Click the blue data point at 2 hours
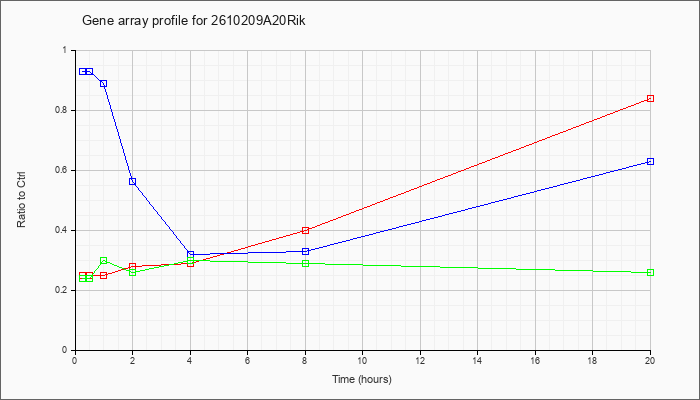700x400 pixels. 133,181
